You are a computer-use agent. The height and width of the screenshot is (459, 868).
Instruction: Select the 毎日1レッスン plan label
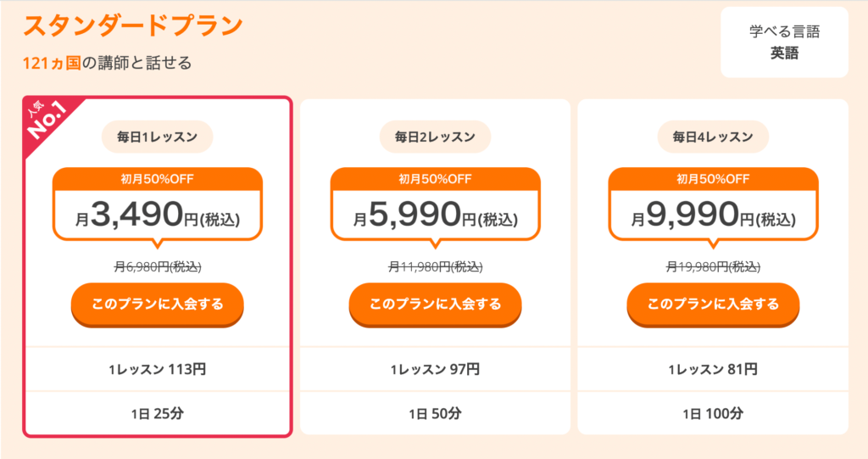(157, 137)
